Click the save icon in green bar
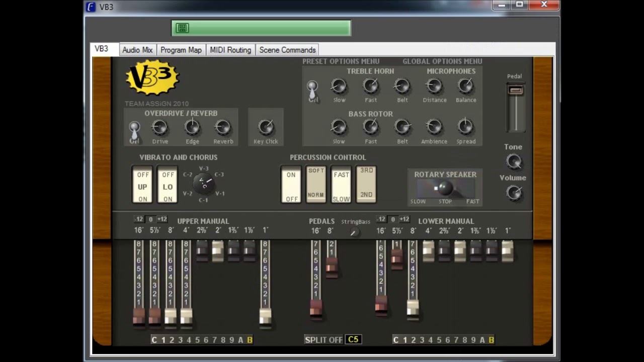The image size is (644, 362). tap(182, 28)
